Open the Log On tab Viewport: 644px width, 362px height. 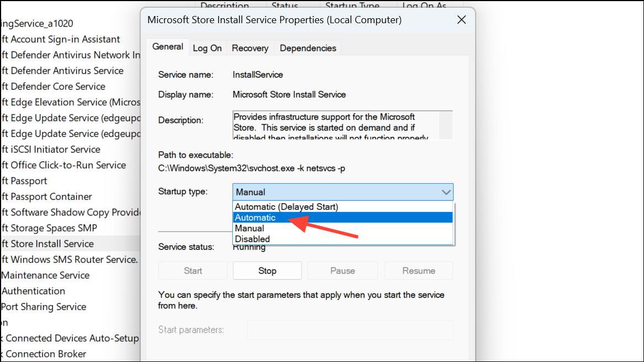coord(207,48)
